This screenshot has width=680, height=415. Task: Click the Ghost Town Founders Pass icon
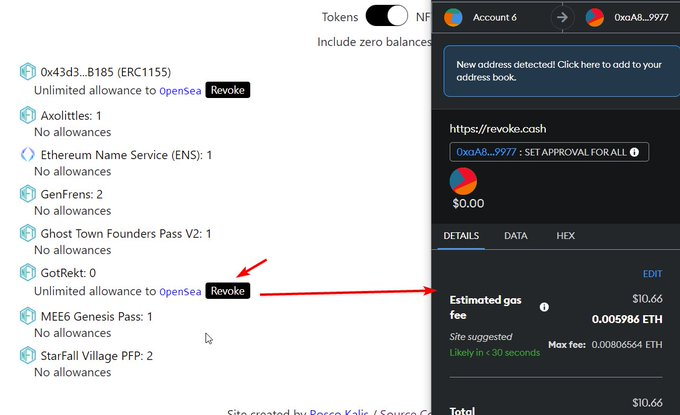click(27, 233)
